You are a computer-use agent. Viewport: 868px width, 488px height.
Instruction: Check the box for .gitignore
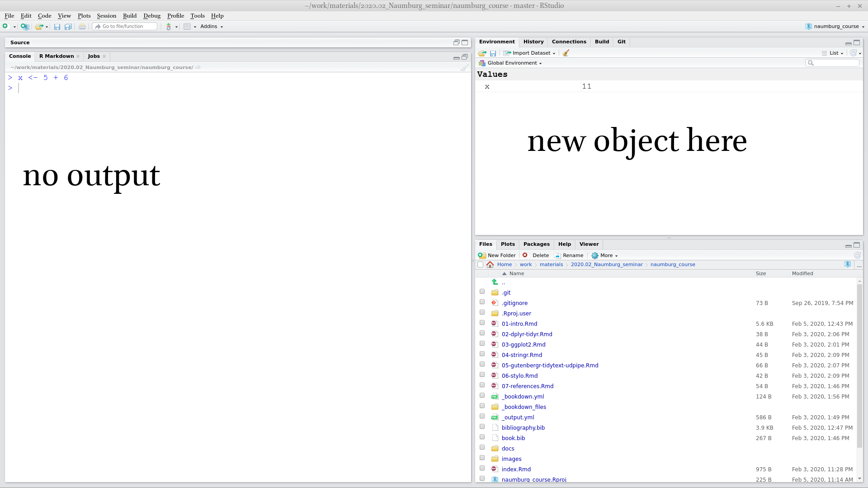tap(482, 302)
